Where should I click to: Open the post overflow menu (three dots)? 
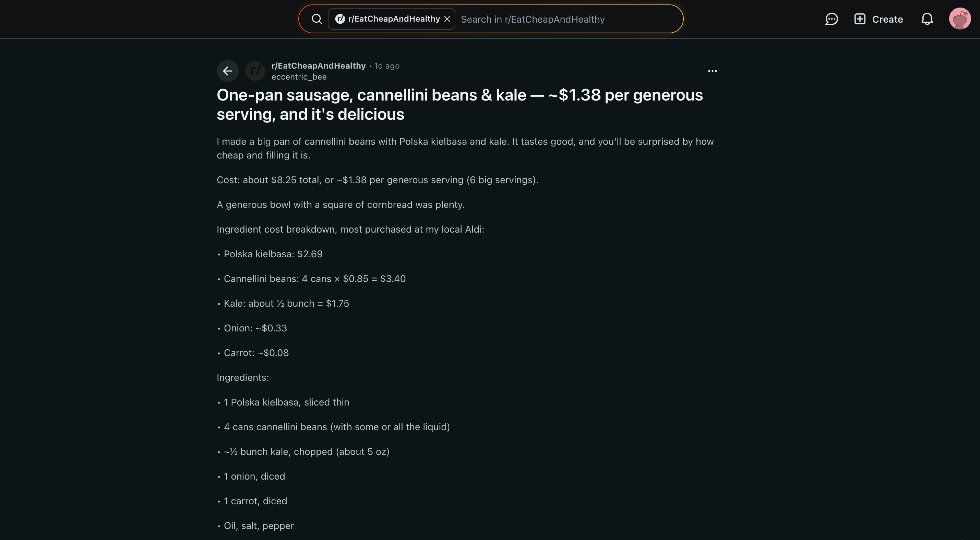(712, 71)
